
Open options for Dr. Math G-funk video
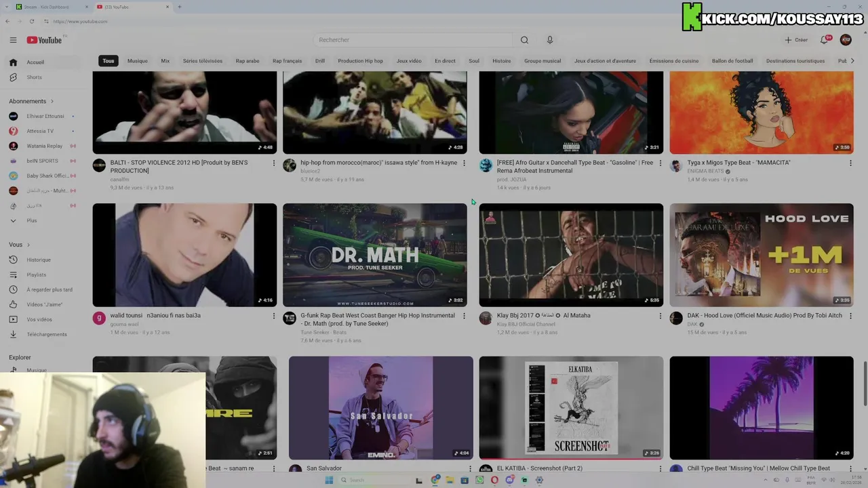pyautogui.click(x=464, y=316)
